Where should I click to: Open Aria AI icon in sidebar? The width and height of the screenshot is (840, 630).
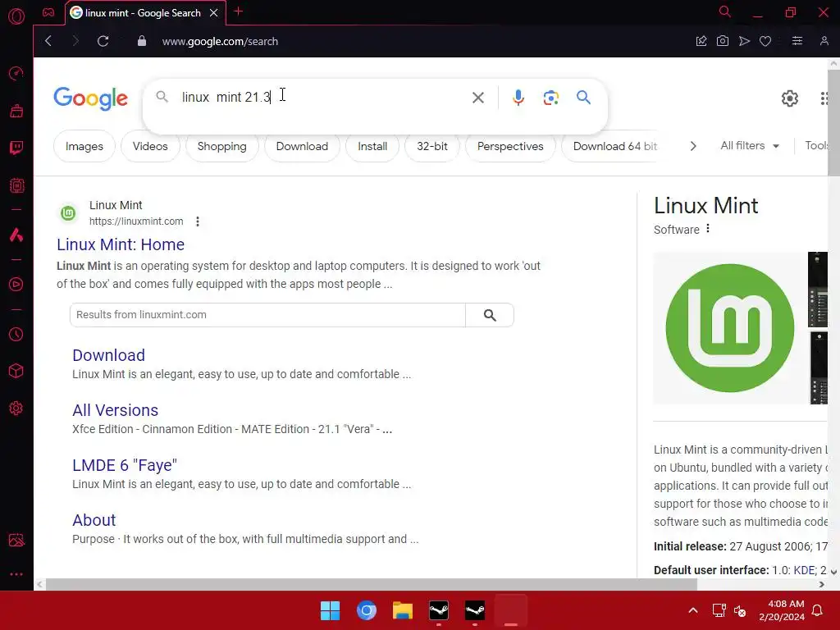[x=16, y=235]
